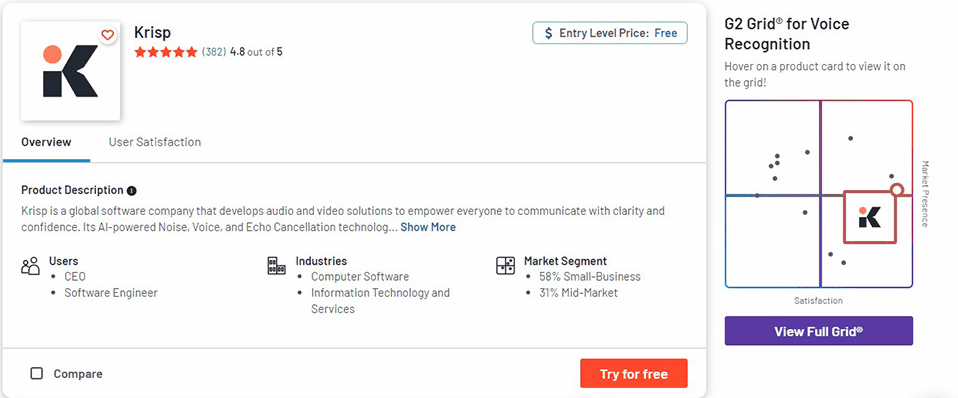Click the info icon beside Product Description
Image resolution: width=958 pixels, height=398 pixels.
pos(131,191)
